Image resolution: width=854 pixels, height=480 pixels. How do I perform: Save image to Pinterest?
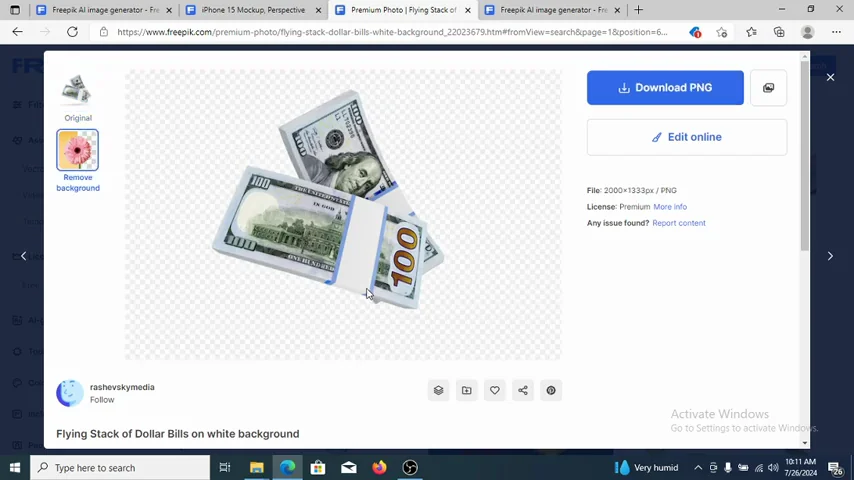click(x=551, y=390)
